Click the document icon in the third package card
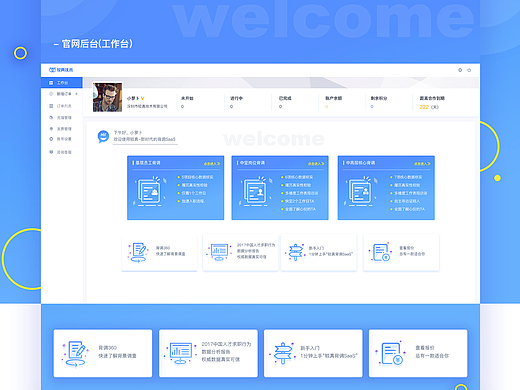Image resolution: width=520 pixels, height=390 pixels. [x=361, y=191]
